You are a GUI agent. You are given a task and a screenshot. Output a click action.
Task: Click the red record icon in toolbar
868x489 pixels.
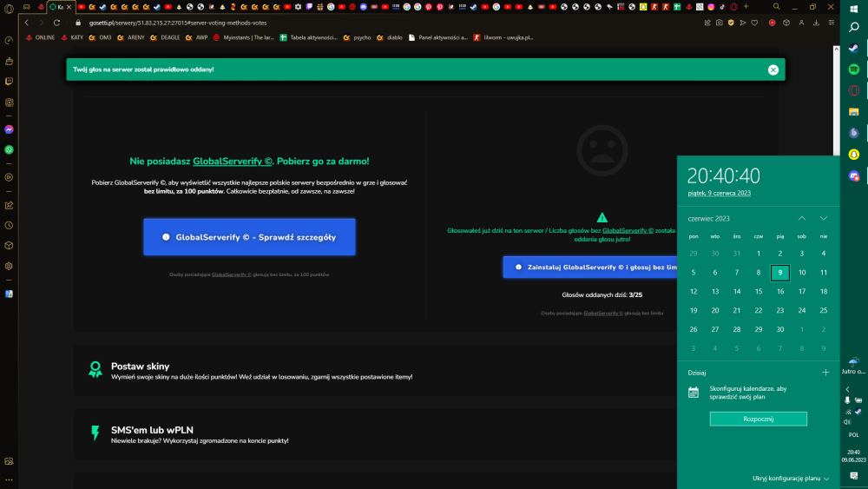772,23
